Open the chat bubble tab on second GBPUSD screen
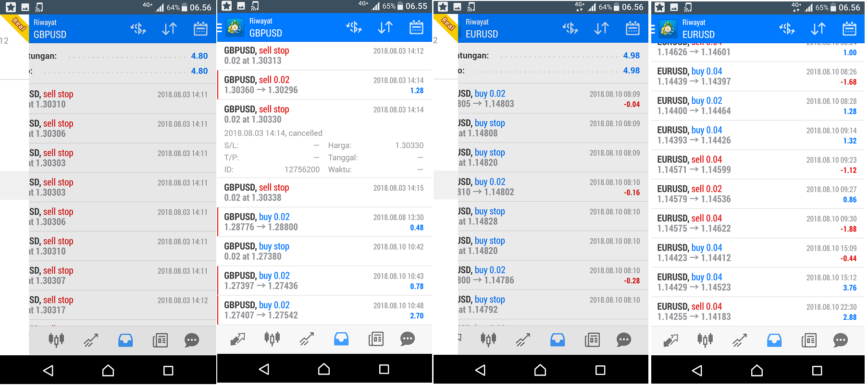Image resolution: width=868 pixels, height=386 pixels. coord(408,339)
